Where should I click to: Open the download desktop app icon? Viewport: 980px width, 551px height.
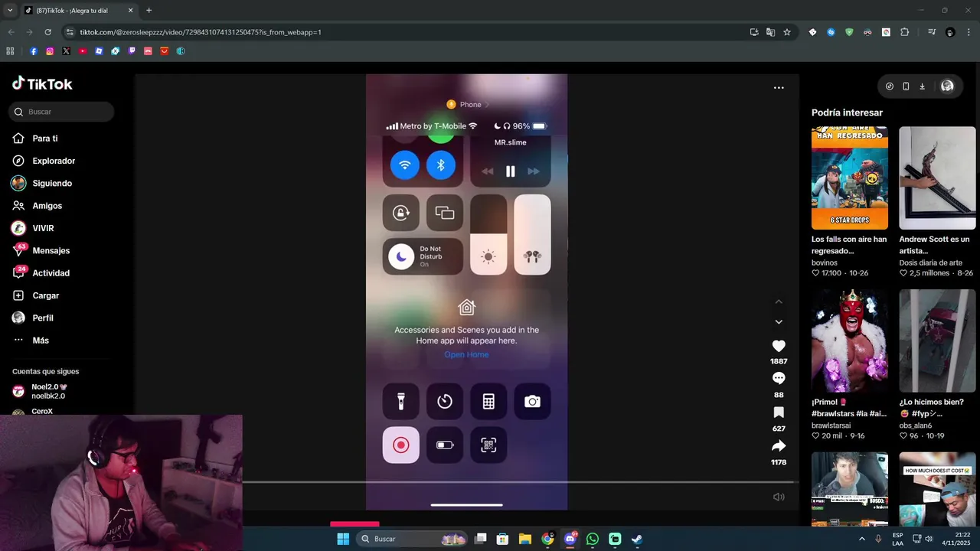922,86
